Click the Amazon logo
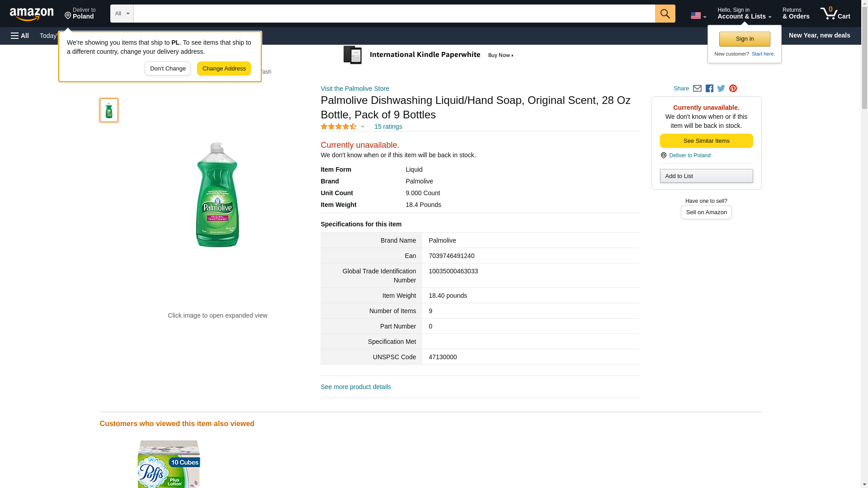 (x=32, y=14)
